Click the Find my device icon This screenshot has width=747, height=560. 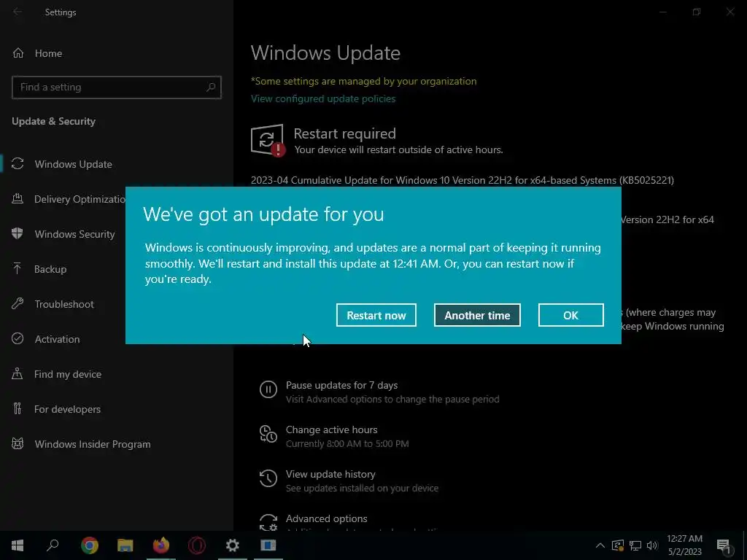(18, 373)
